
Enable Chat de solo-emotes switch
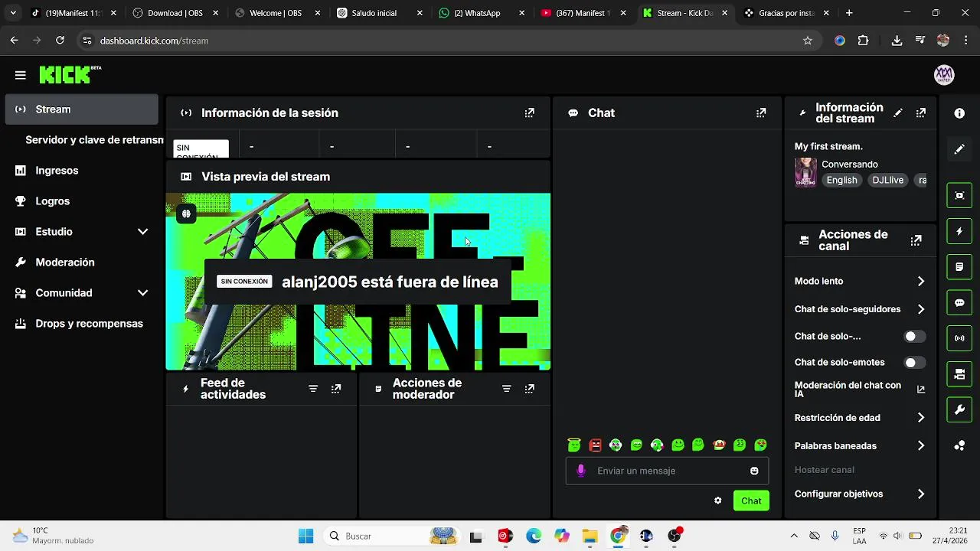pos(914,363)
